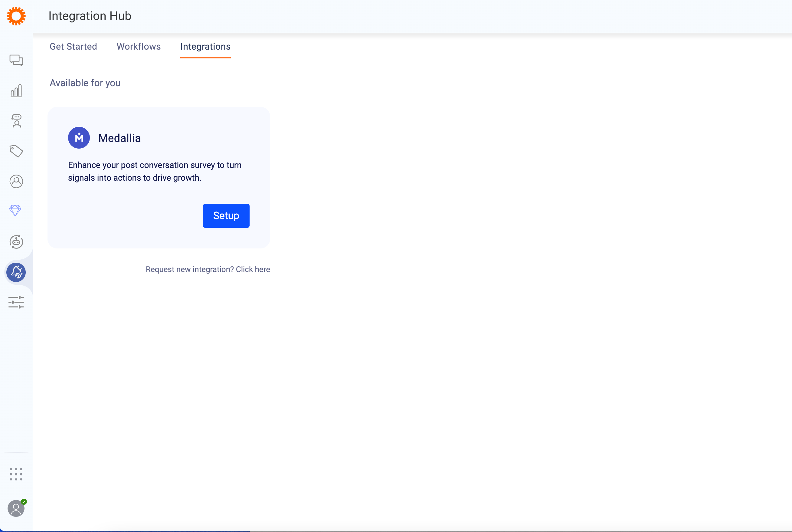Open the price tag icon in sidebar
The image size is (792, 532).
[x=16, y=151]
